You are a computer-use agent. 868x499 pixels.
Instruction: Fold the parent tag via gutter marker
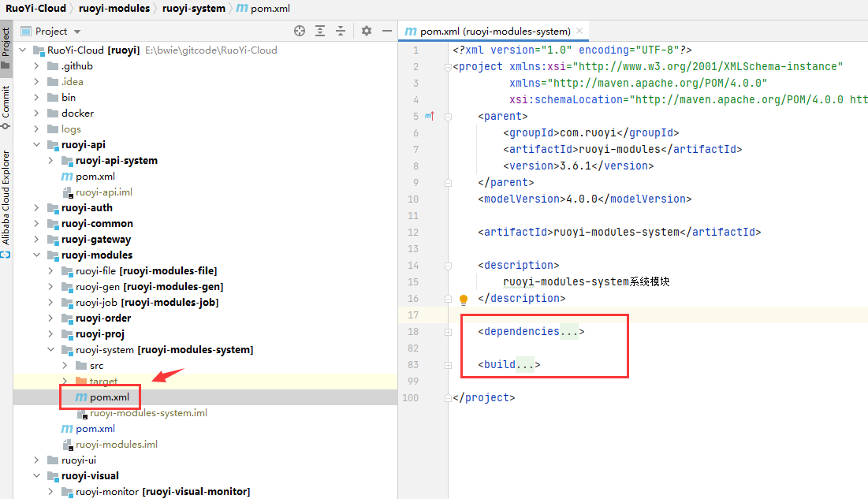click(448, 117)
